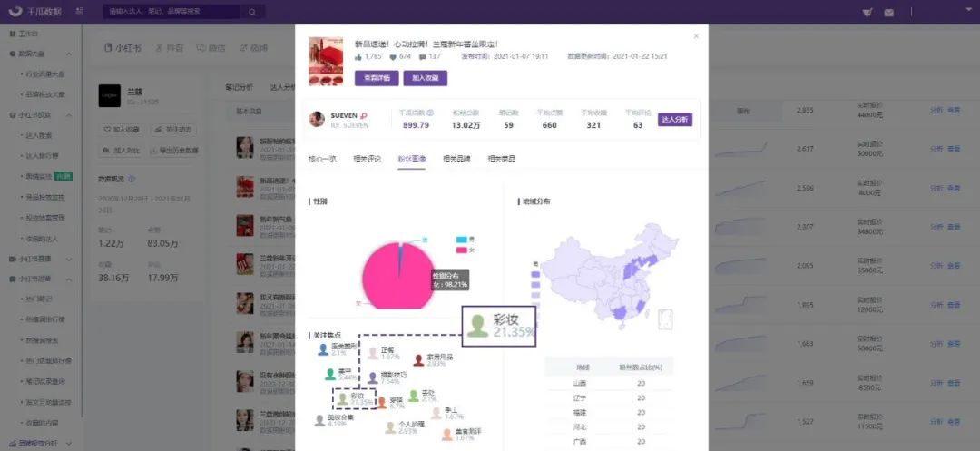Open the 相关商品 tab
The height and width of the screenshot is (451, 980).
[x=502, y=159]
